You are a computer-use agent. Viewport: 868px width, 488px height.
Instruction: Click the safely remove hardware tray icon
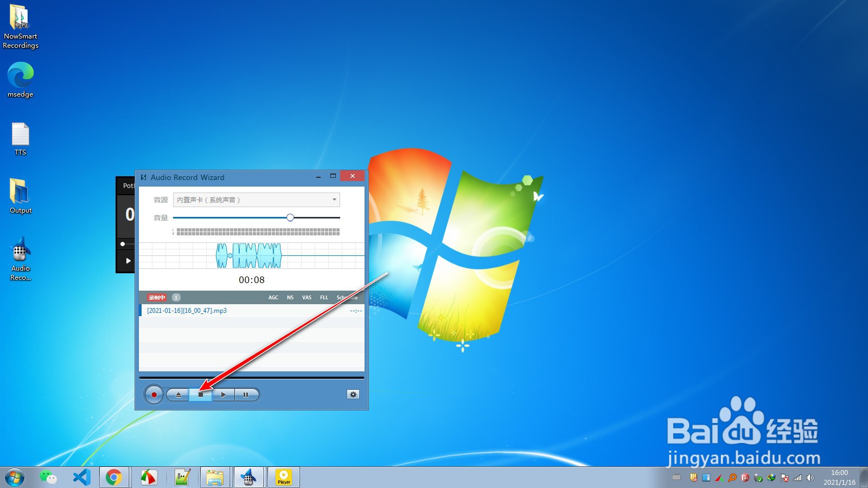(x=758, y=478)
